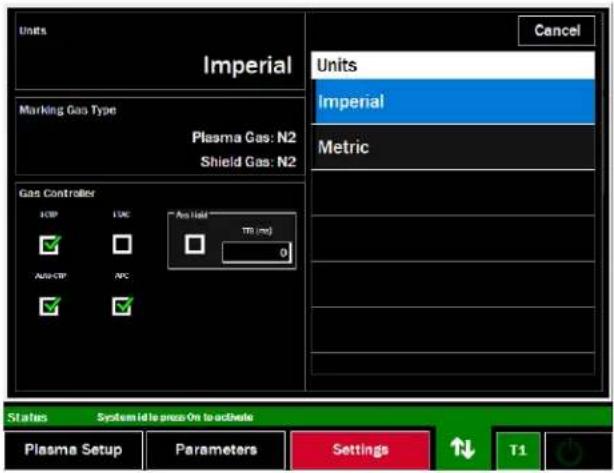Select Imperial in the Units list
The image size is (614, 473).
click(x=455, y=102)
